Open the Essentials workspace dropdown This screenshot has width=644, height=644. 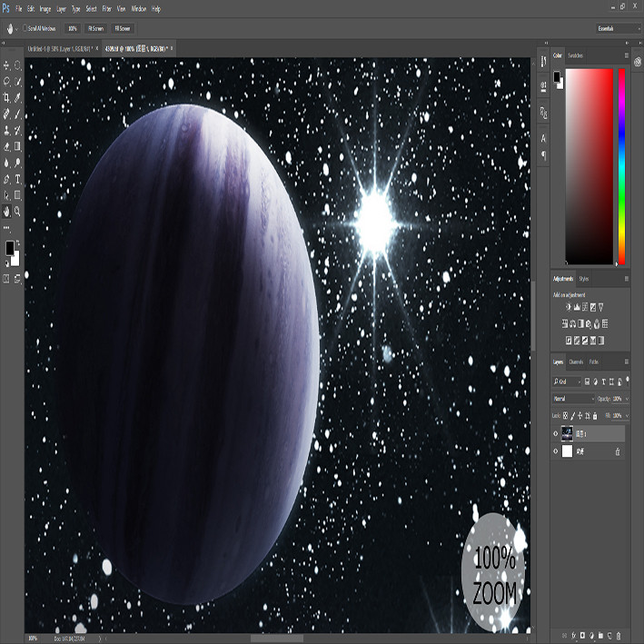coord(618,28)
